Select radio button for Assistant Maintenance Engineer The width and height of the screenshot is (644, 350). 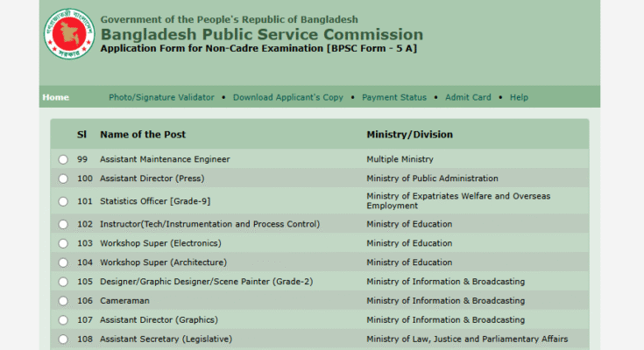pos(63,160)
